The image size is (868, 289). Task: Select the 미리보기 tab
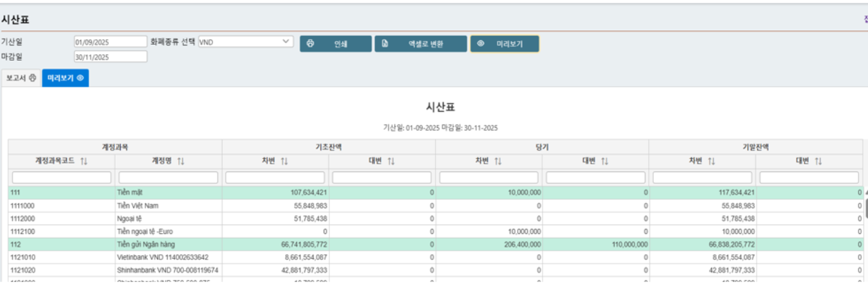point(66,78)
